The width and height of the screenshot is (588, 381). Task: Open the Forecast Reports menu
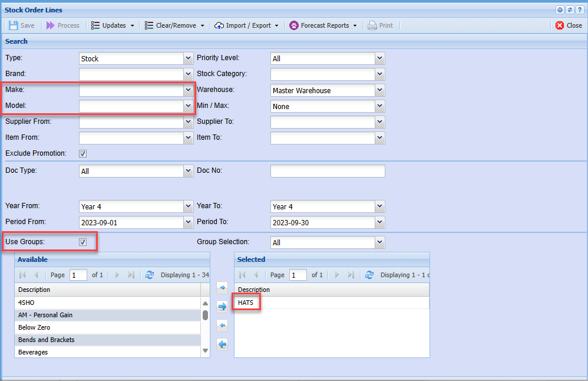[323, 25]
